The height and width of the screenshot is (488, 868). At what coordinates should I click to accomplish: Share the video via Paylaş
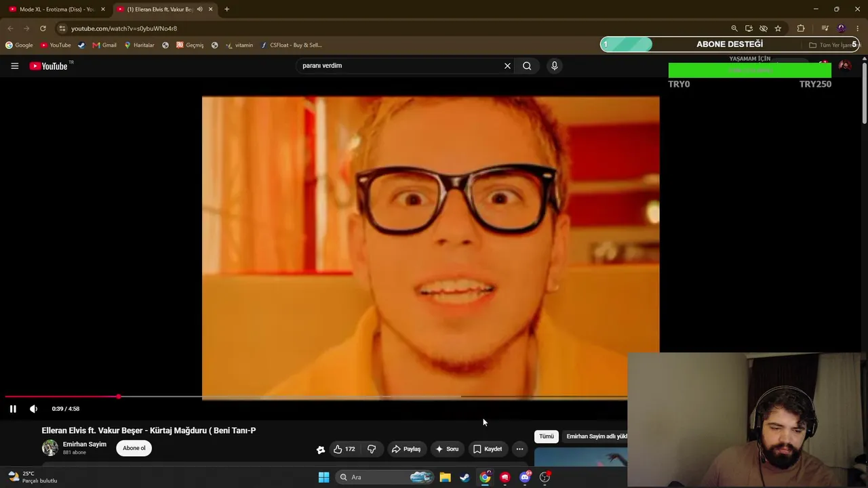406,449
